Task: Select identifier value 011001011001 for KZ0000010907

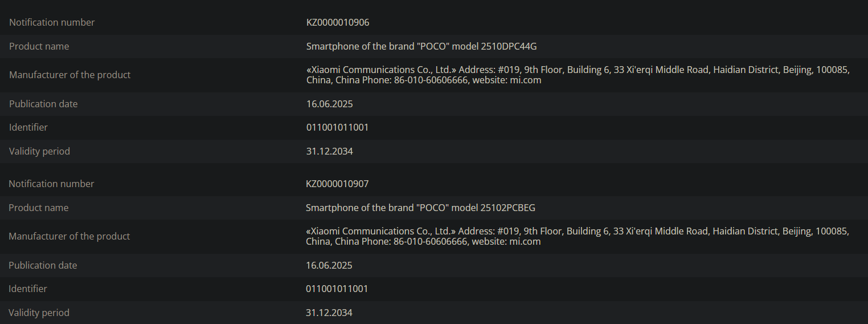Action: click(x=337, y=289)
